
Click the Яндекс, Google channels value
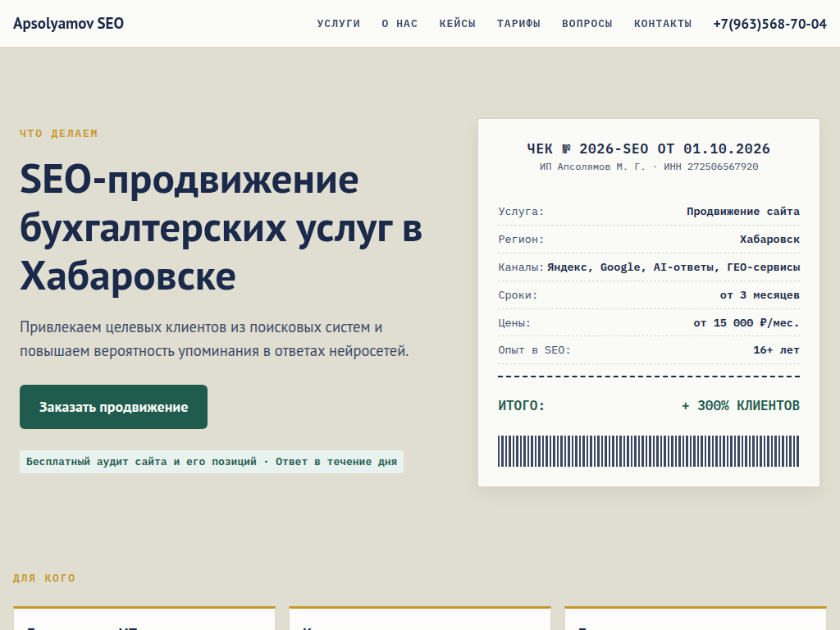click(673, 267)
